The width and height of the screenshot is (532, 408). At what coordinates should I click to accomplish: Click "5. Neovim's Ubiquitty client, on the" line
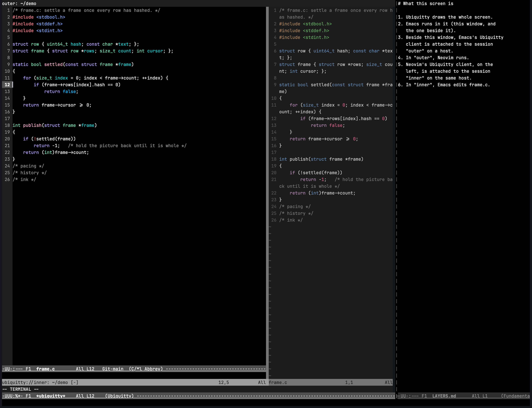click(x=445, y=64)
